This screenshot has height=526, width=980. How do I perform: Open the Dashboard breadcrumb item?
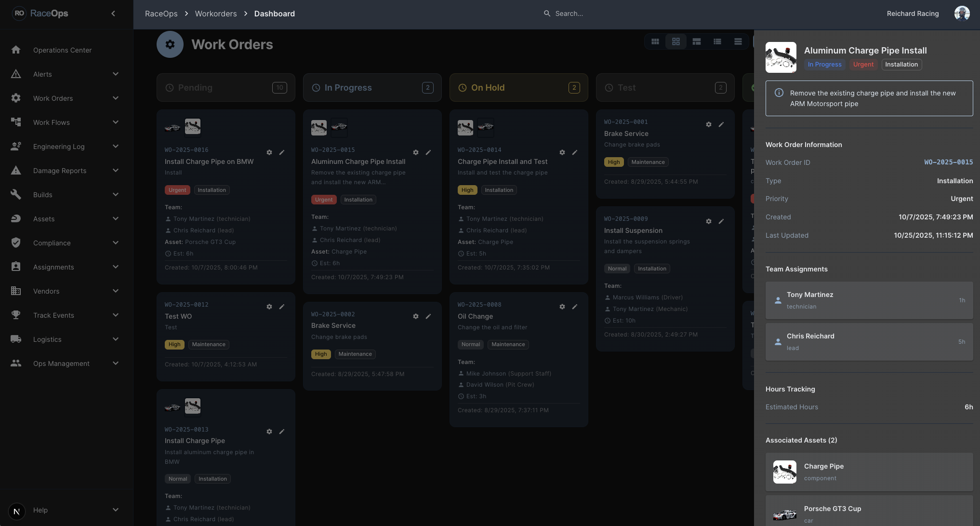tap(274, 13)
